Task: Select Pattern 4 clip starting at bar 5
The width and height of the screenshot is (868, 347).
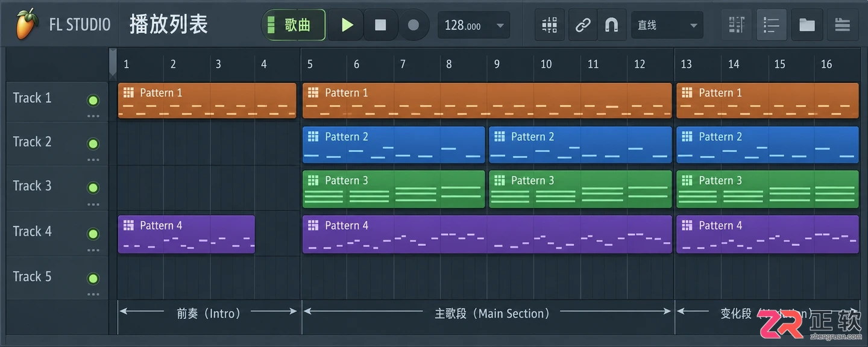Action: tap(487, 234)
